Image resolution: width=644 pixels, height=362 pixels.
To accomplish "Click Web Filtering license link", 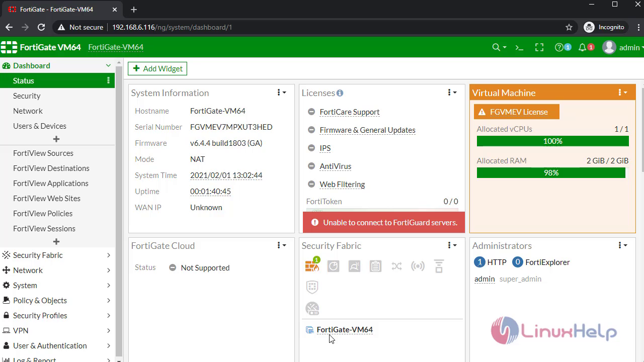I will pyautogui.click(x=342, y=184).
